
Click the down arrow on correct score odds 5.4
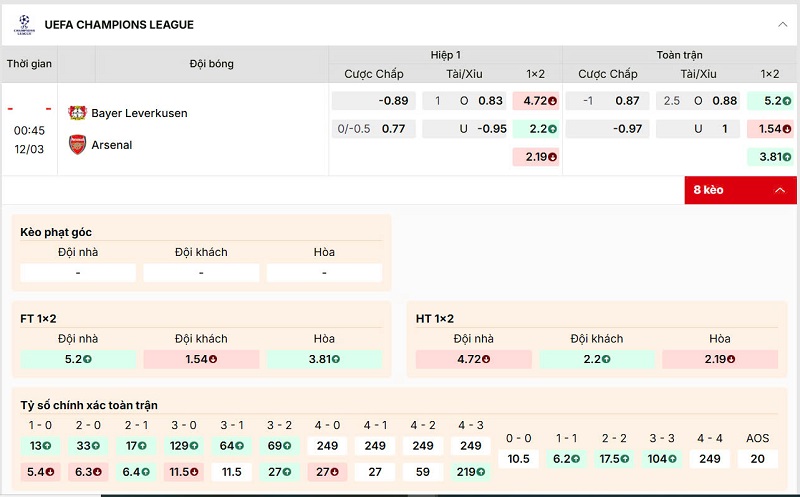pos(50,472)
